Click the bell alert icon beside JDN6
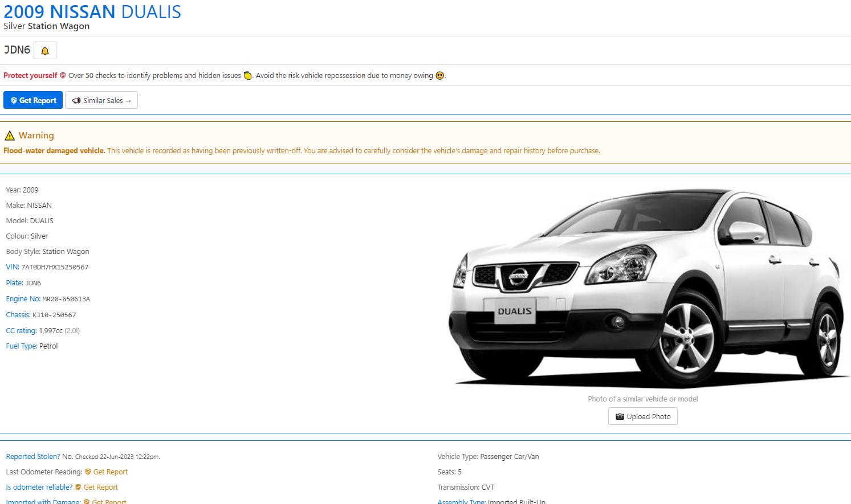Viewport: 851px width, 504px height. tap(45, 51)
